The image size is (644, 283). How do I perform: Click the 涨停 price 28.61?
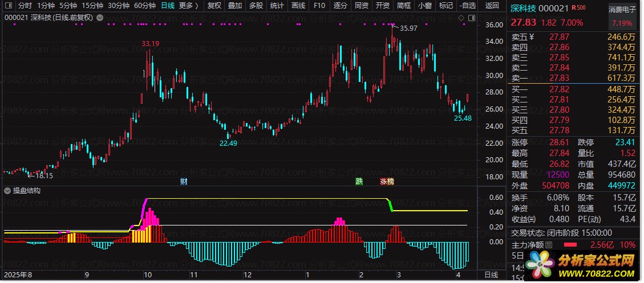tap(560, 143)
